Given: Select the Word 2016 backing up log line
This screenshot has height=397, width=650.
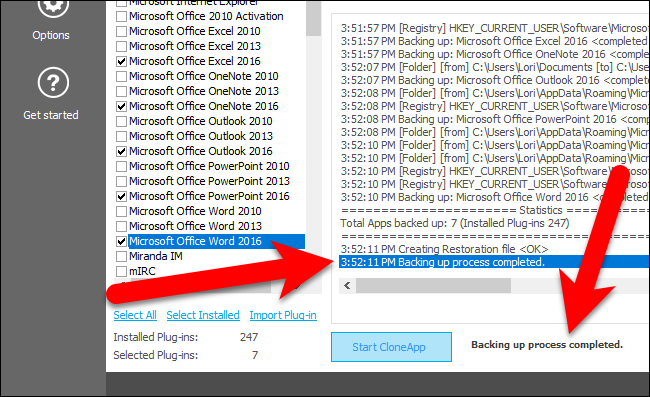Looking at the screenshot, I should (494, 197).
